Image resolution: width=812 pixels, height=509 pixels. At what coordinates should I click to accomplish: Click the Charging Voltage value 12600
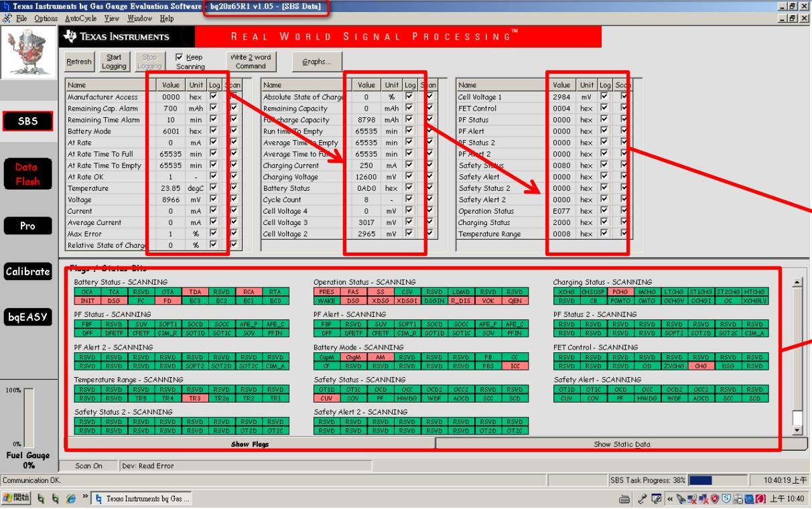pyautogui.click(x=366, y=177)
